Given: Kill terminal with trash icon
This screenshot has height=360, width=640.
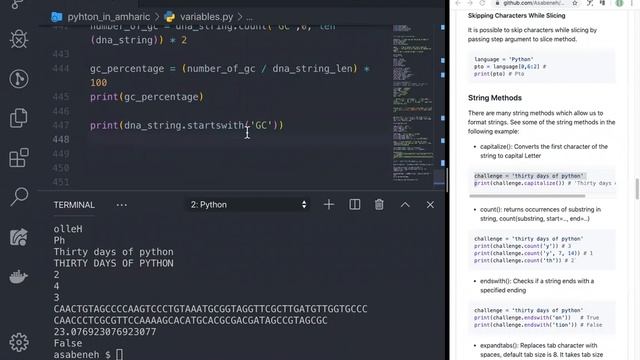Looking at the screenshot, I should (379, 204).
